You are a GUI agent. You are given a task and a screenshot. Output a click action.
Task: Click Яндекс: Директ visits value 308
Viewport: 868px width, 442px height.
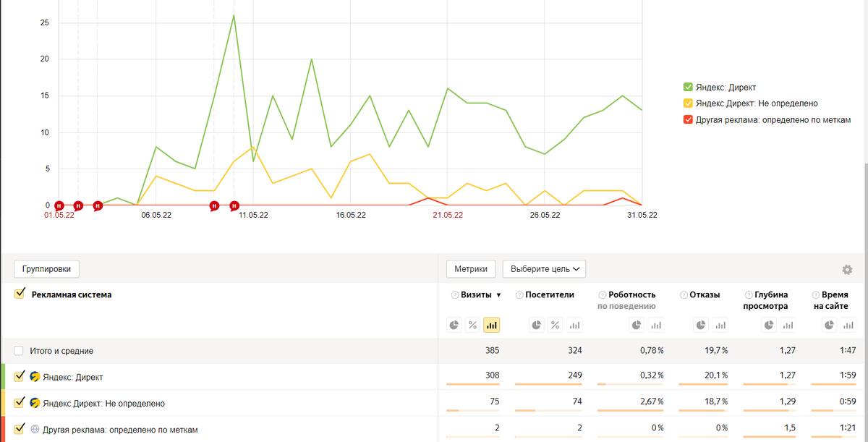[x=492, y=376]
